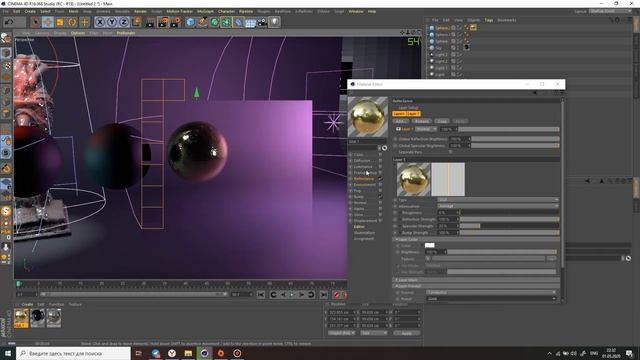Click the Add button in Reflectance layers

[x=400, y=121]
